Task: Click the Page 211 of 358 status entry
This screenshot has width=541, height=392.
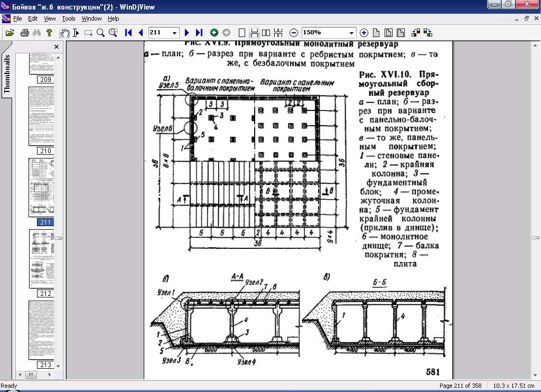Action: pyautogui.click(x=460, y=386)
